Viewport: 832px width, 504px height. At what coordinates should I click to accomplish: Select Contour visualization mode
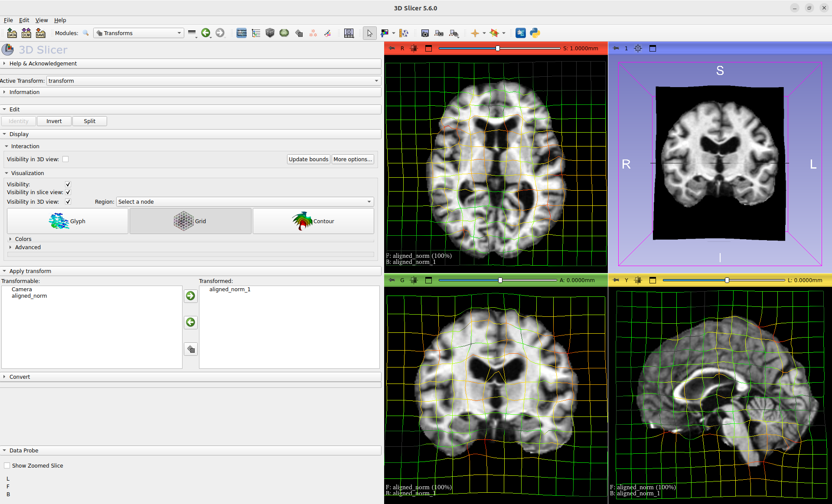click(313, 221)
